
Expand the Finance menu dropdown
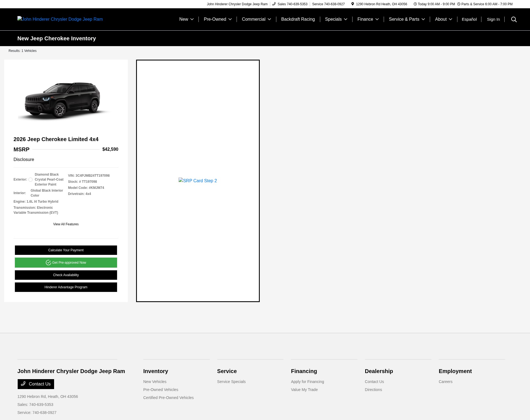tap(368, 19)
